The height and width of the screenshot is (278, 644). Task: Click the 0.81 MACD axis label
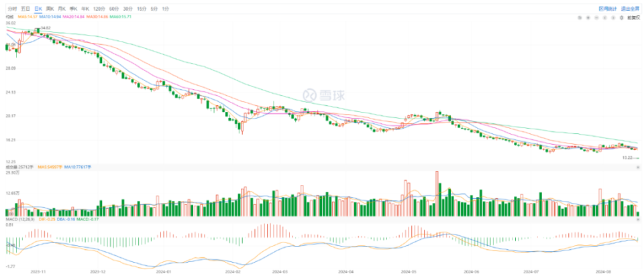pyautogui.click(x=9, y=224)
